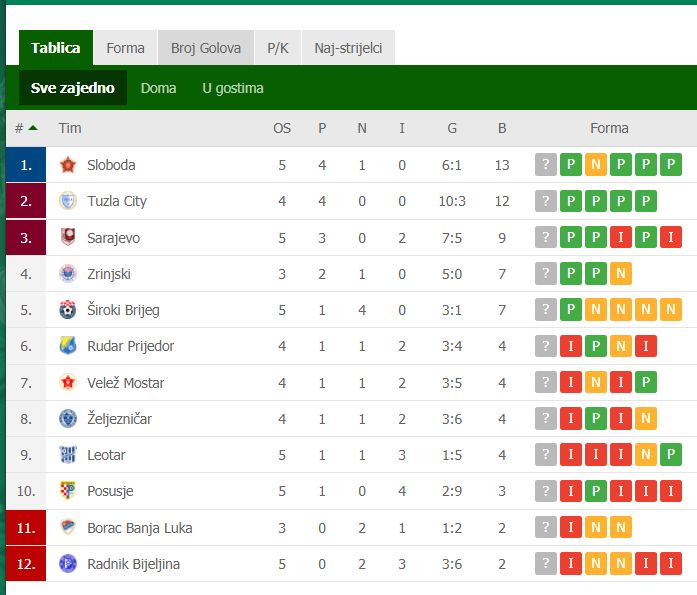Sort standings by the G goals column
This screenshot has width=697, height=595.
point(452,128)
